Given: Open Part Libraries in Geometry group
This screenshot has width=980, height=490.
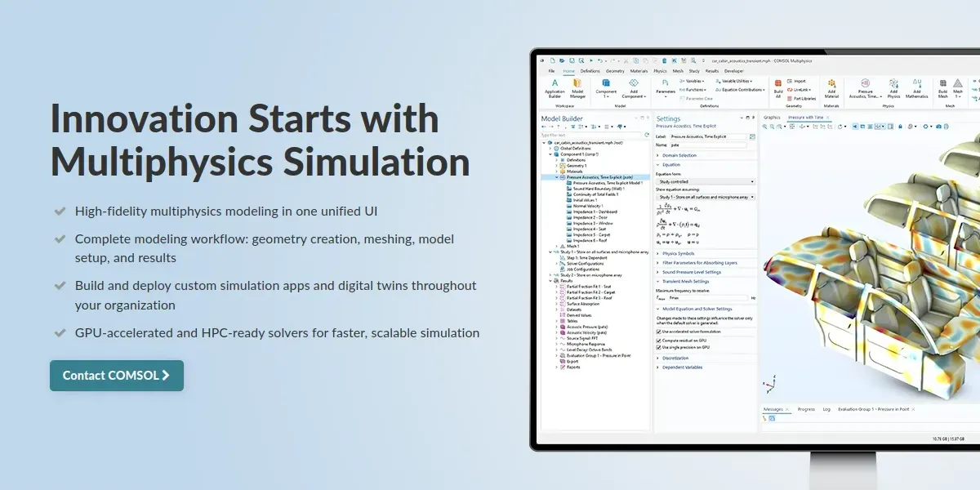Looking at the screenshot, I should (802, 98).
